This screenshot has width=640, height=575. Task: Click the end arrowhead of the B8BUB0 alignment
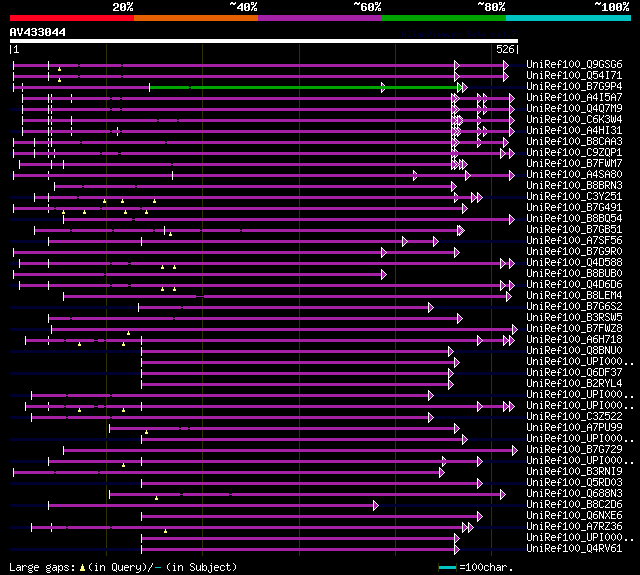[384, 275]
